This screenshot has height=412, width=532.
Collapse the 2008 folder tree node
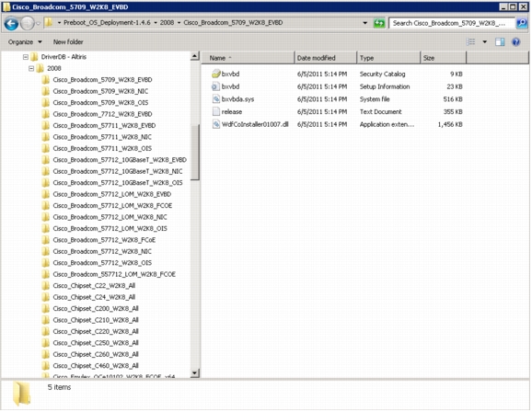pyautogui.click(x=31, y=68)
